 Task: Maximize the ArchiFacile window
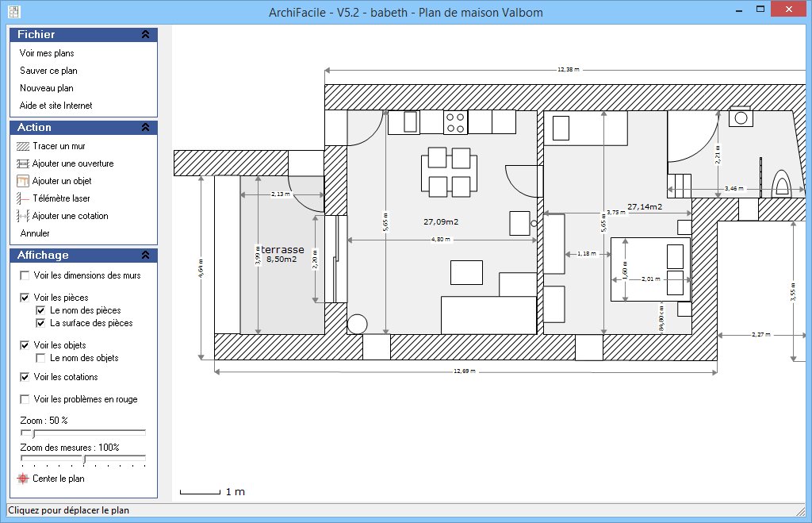[x=760, y=9]
